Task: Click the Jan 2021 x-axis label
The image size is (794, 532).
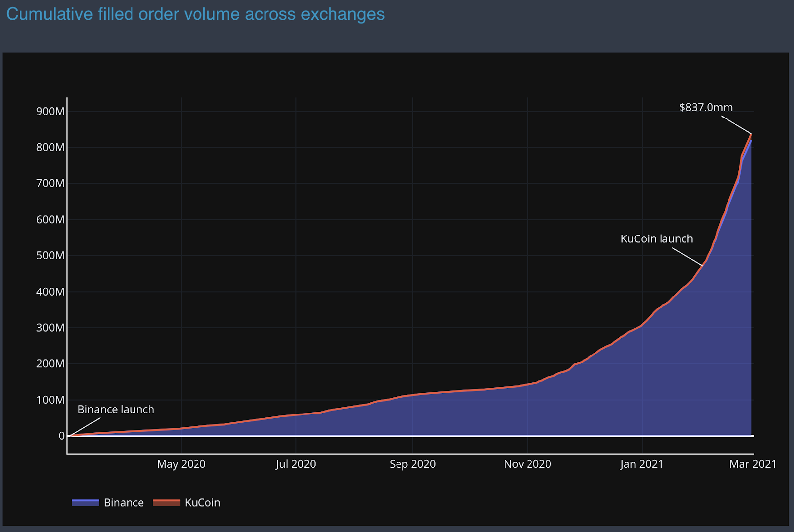Action: coord(642,464)
